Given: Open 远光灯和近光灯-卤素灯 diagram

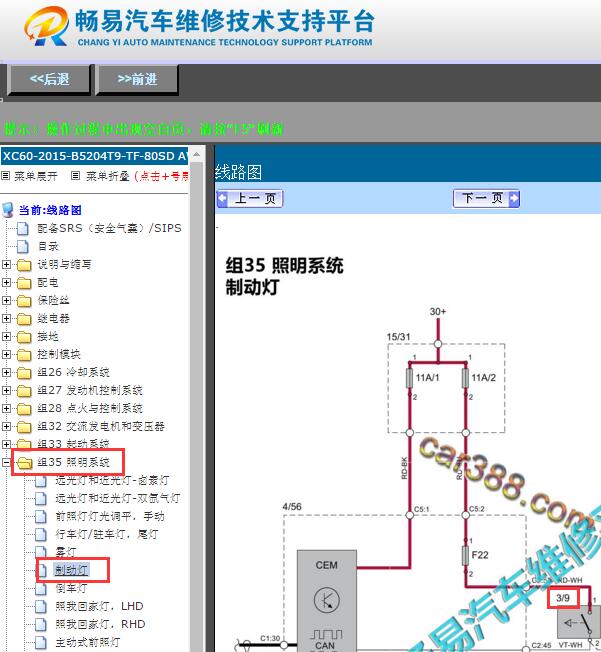Looking at the screenshot, I should (112, 481).
